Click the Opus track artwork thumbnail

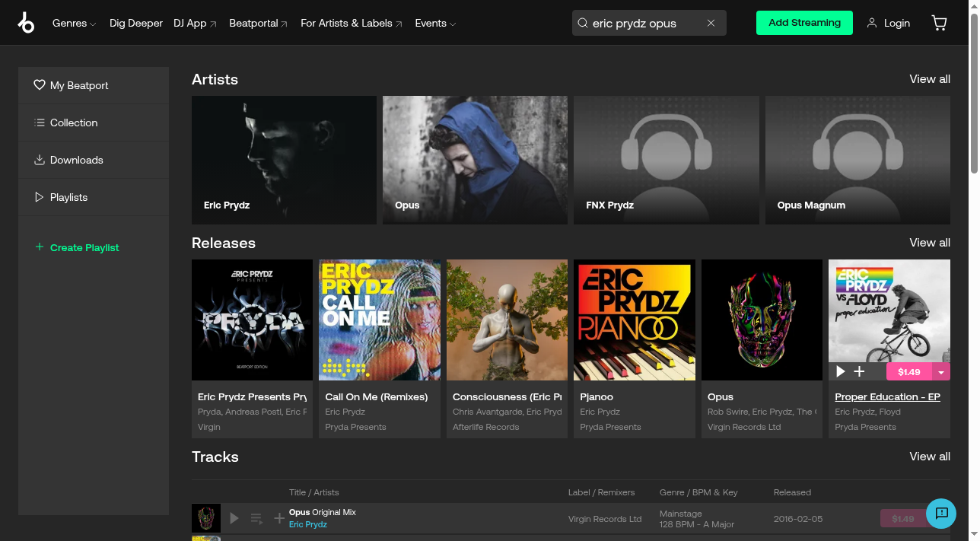(206, 518)
